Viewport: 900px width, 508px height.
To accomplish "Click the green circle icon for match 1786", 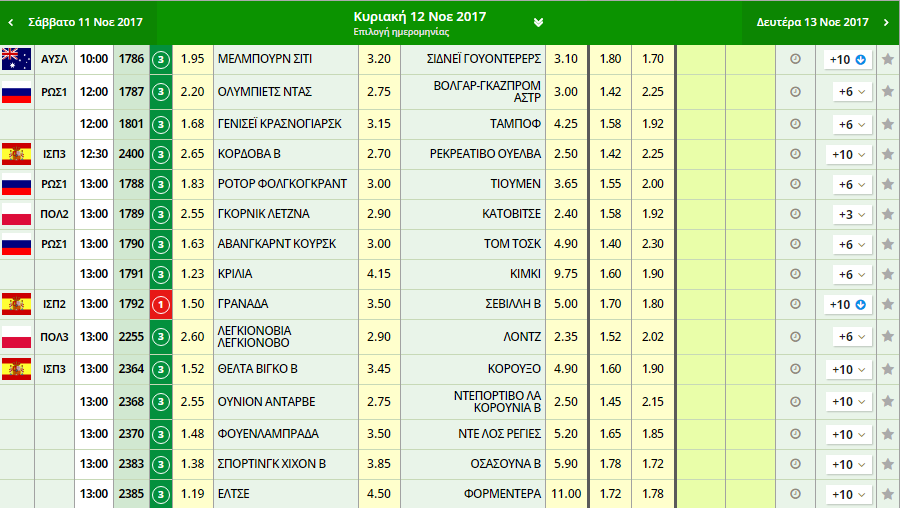I will pyautogui.click(x=160, y=60).
